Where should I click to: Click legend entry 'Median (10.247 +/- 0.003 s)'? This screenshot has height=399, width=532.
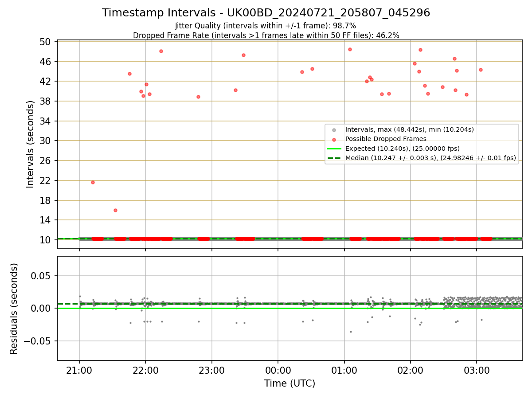tap(430, 158)
